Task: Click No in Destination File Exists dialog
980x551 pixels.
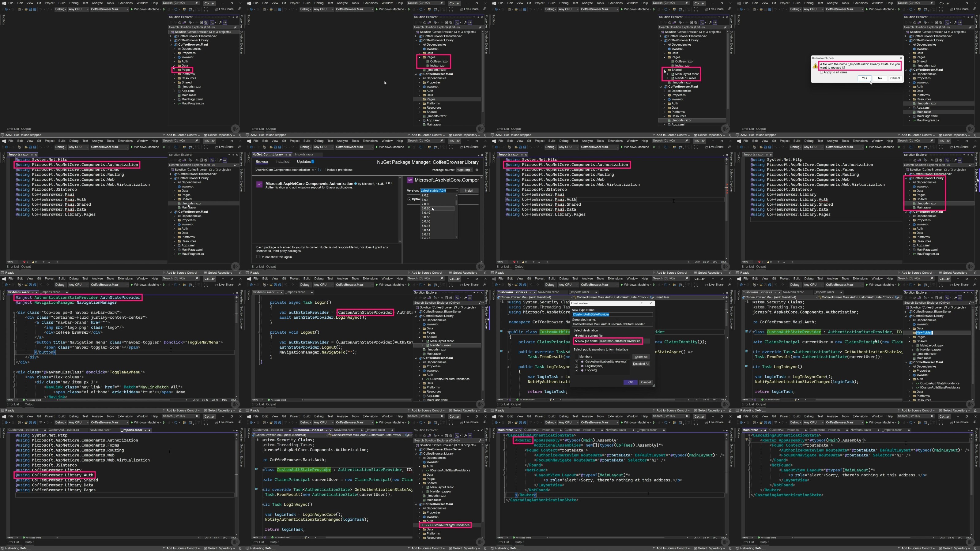Action: pos(880,78)
